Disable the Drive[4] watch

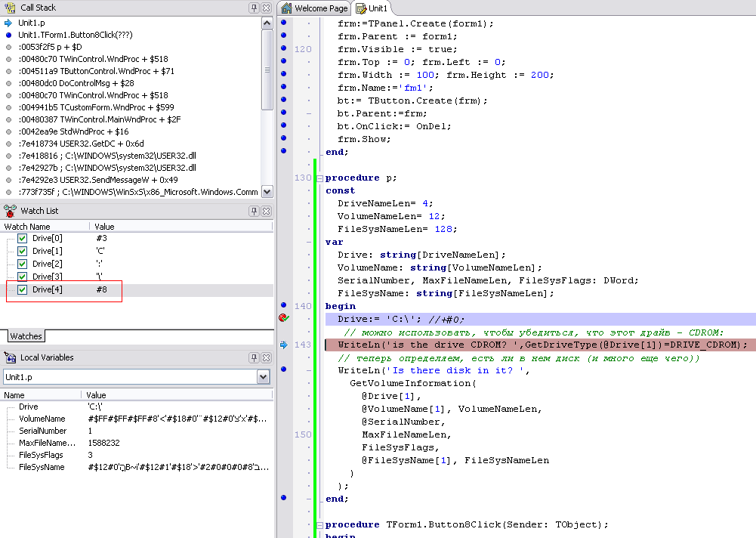pyautogui.click(x=22, y=290)
